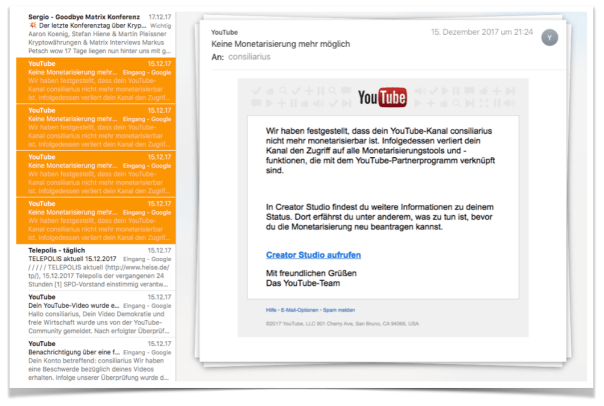Click the 17.12.17 date on the Sergio message

coord(160,17)
